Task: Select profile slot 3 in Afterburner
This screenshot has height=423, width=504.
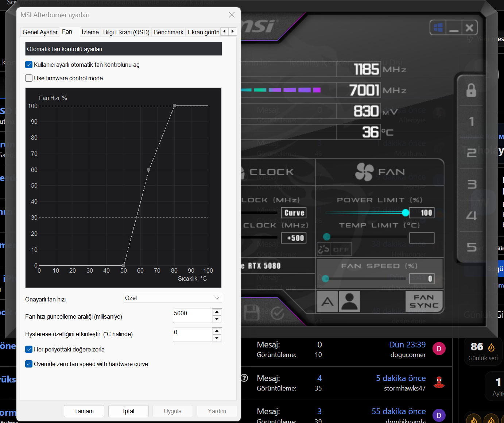Action: [472, 184]
